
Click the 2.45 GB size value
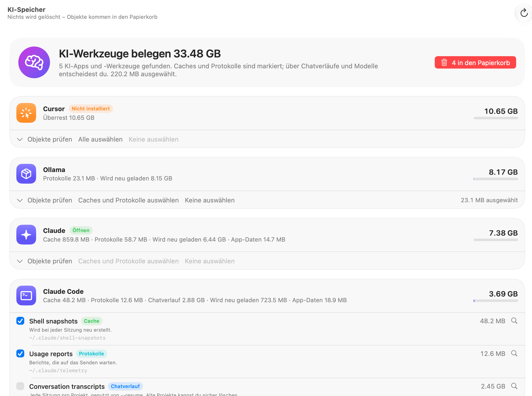pyautogui.click(x=493, y=386)
